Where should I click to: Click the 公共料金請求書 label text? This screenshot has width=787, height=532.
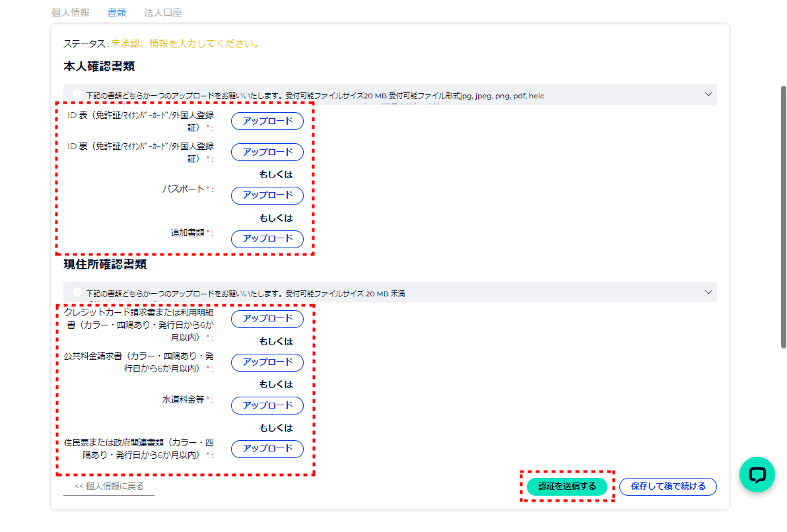139,362
